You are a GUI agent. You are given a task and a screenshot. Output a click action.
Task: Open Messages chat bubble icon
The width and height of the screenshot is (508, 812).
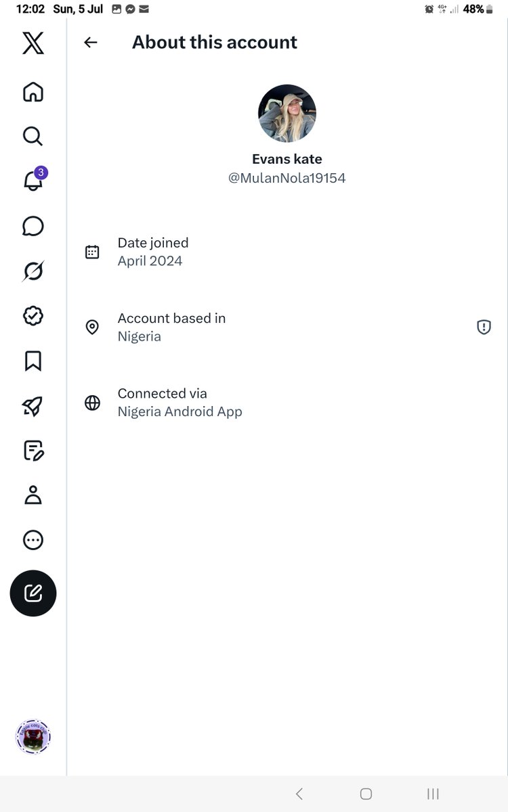33,226
